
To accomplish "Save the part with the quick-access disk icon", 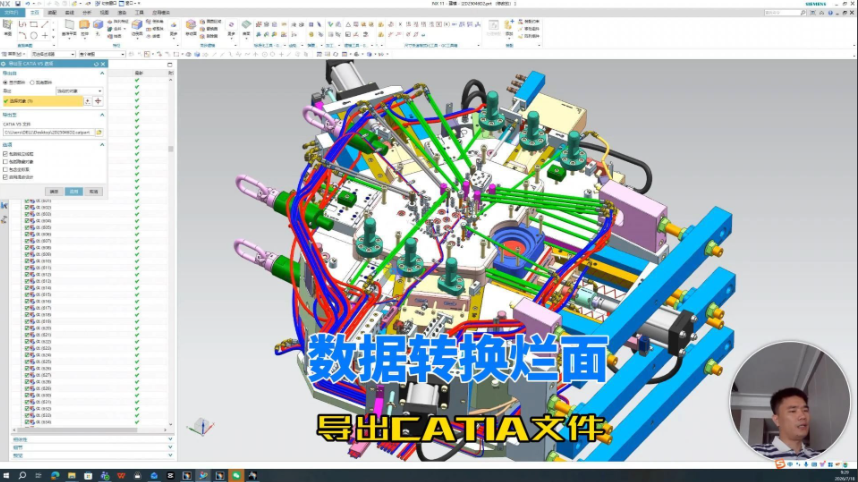I will (x=18, y=3).
